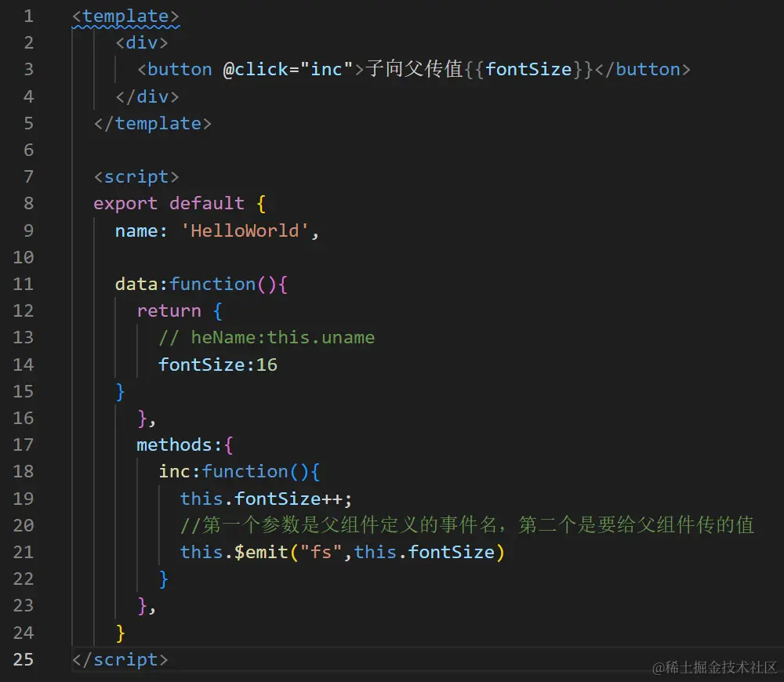The width and height of the screenshot is (784, 682).
Task: Click the function keyword after inc
Action: click(245, 471)
